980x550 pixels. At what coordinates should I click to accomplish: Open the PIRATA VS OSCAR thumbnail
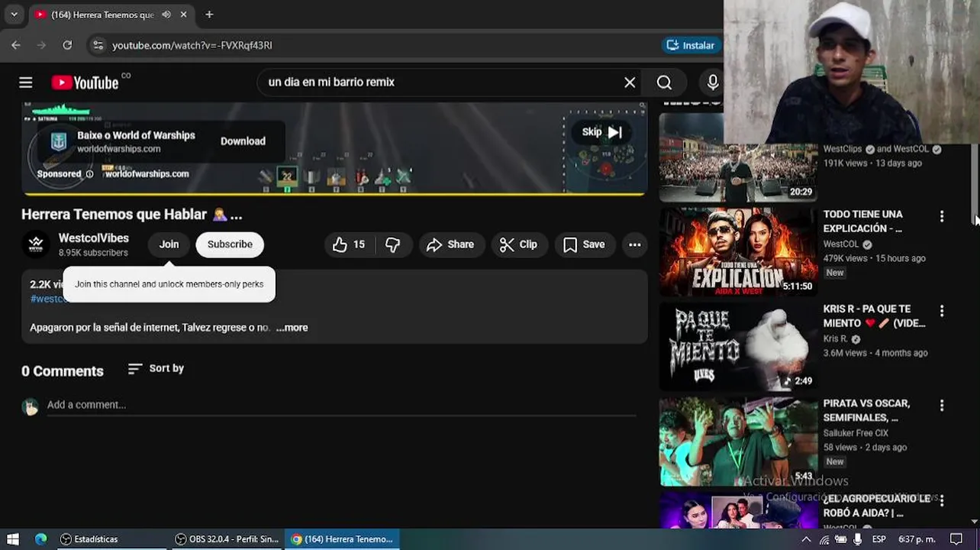[x=738, y=442]
